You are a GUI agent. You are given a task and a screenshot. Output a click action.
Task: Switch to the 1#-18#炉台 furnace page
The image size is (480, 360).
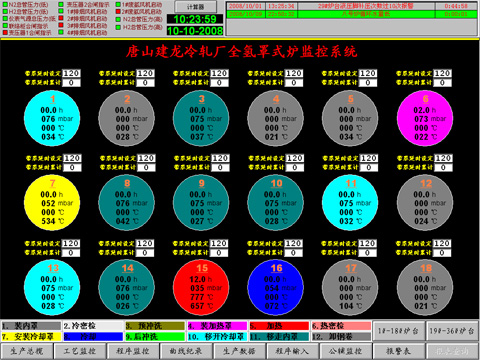[399, 331]
